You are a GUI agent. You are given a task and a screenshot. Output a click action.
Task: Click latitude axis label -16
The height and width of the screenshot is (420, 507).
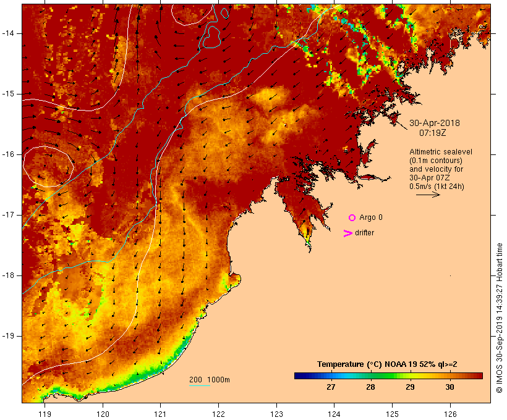point(8,154)
